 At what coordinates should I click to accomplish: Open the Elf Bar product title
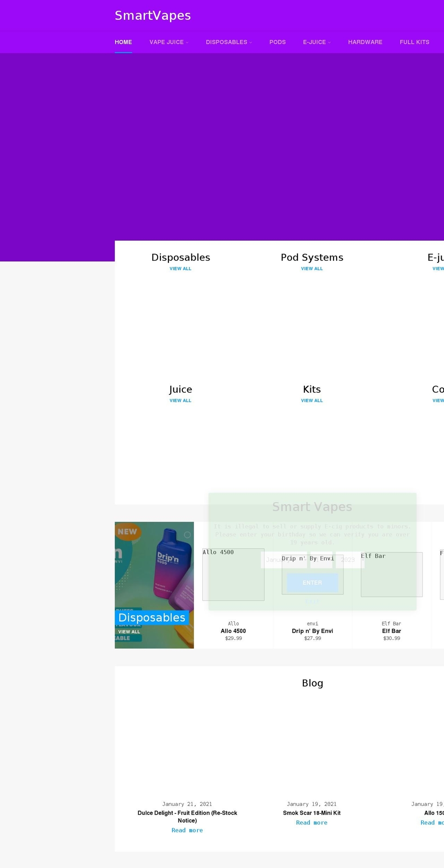tap(392, 631)
